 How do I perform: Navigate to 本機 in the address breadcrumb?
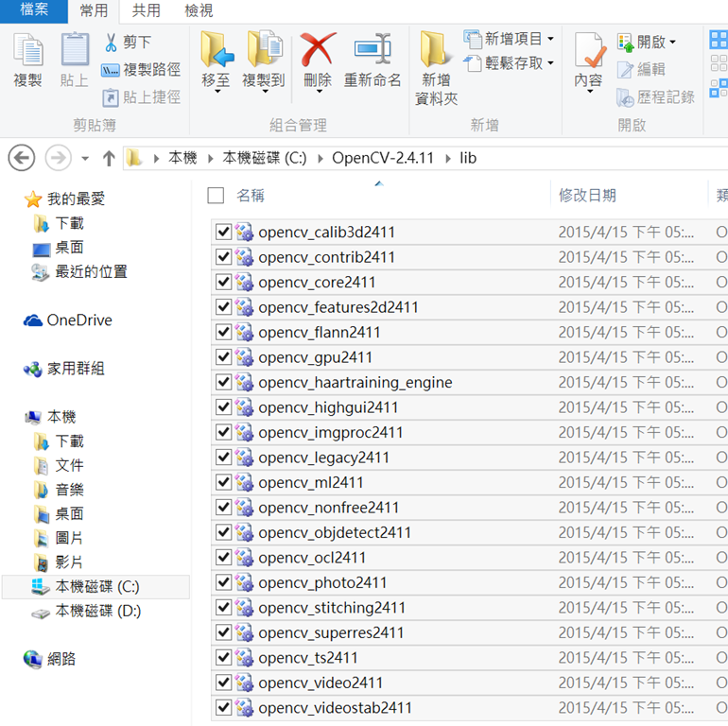click(x=182, y=158)
